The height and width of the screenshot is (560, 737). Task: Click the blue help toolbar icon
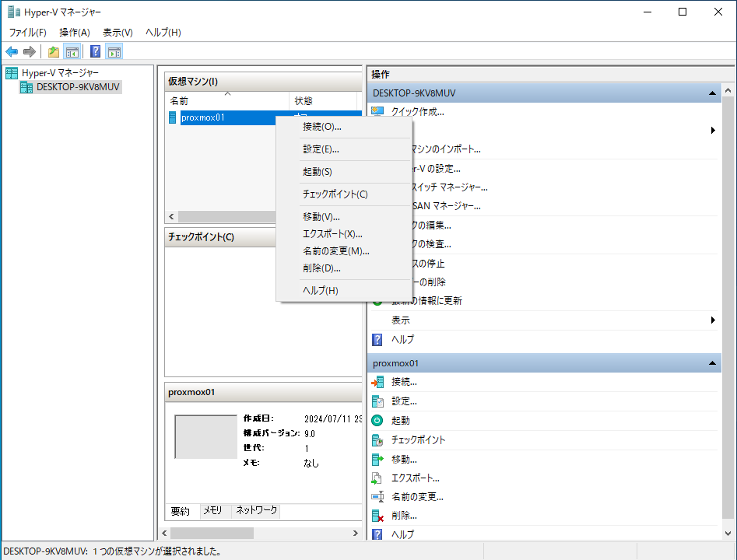(95, 52)
